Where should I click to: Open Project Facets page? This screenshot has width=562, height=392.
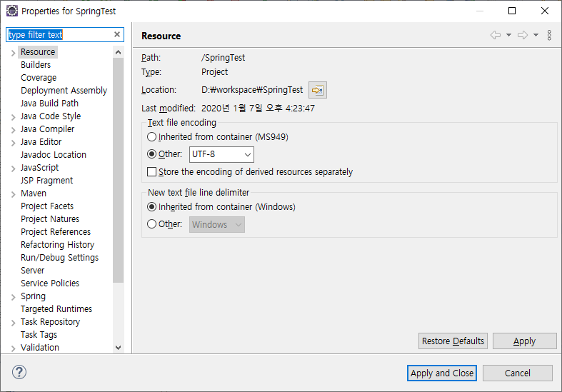click(47, 206)
